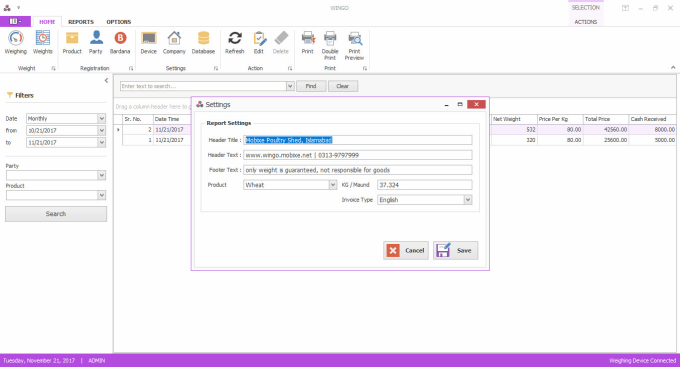Click the KG / Maund value field
The image size is (680, 367).
point(425,185)
